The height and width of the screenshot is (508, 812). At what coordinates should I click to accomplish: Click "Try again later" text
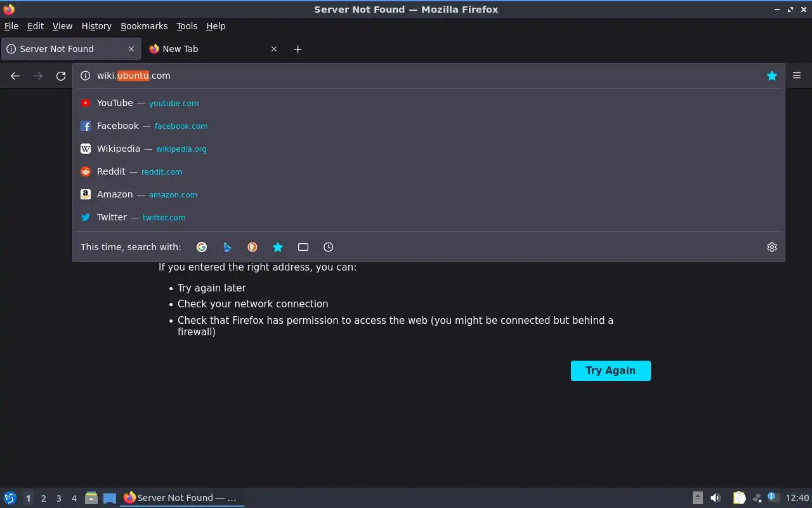[x=212, y=288]
